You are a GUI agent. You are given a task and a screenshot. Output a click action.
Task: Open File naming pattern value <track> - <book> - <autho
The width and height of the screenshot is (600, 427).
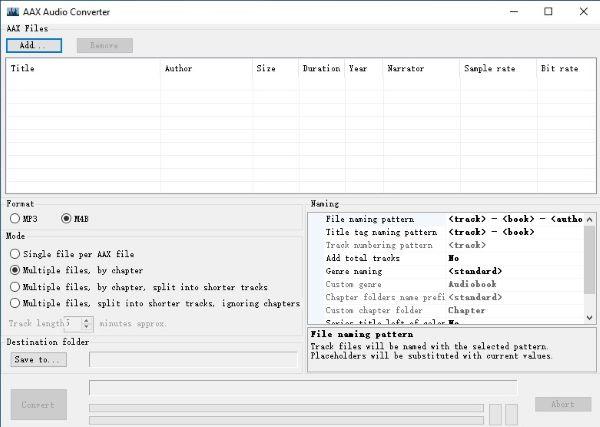tap(515, 219)
